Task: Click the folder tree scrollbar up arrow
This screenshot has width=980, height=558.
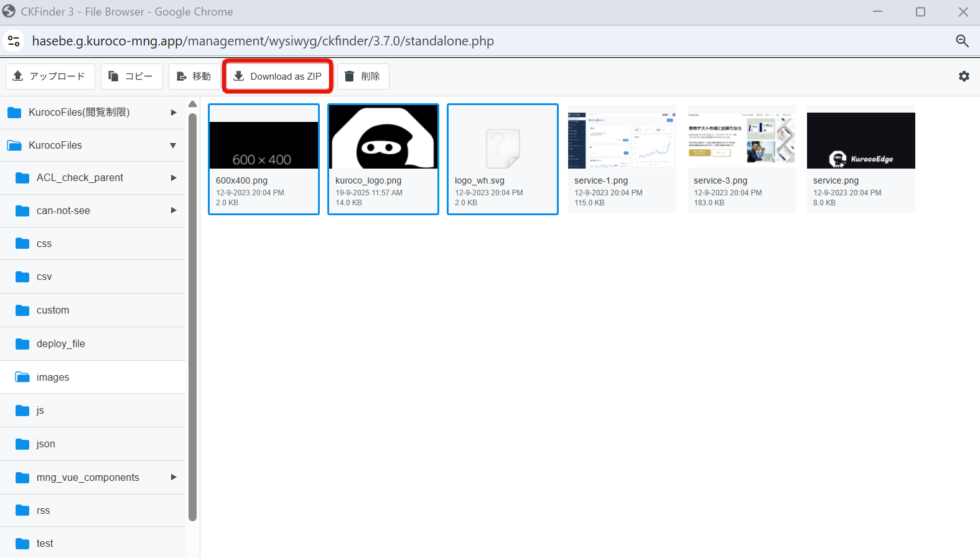Action: [x=192, y=104]
